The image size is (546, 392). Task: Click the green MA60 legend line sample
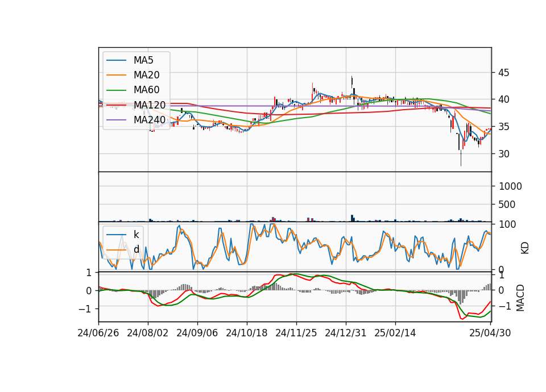coord(116,90)
